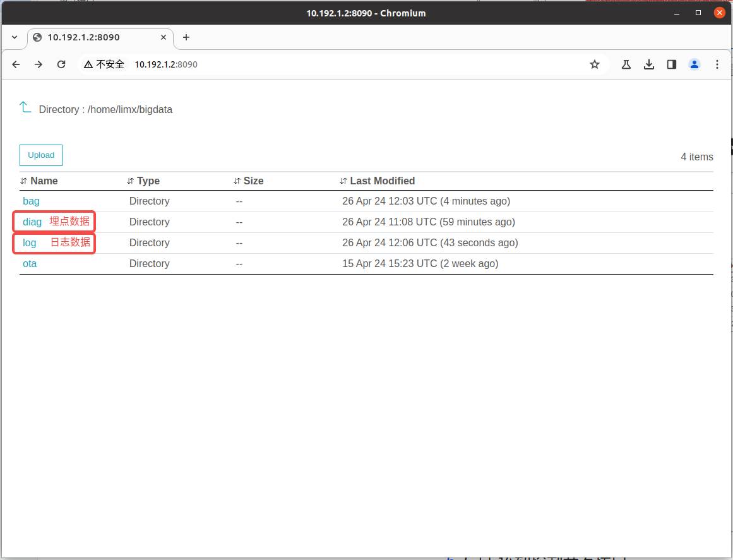Reload the current page
733x560 pixels.
61,64
